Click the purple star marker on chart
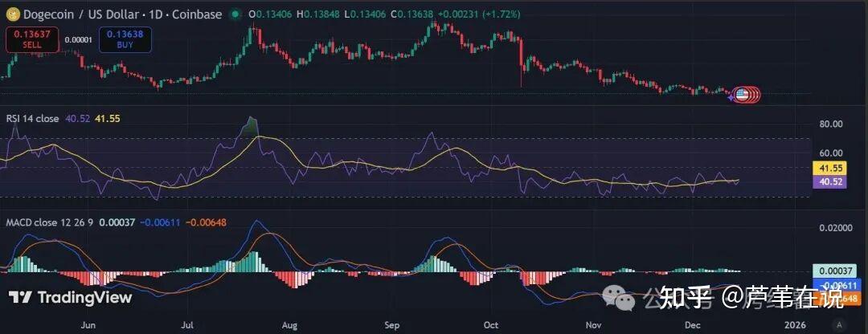Viewport: 868px width, 334px height. point(731,97)
